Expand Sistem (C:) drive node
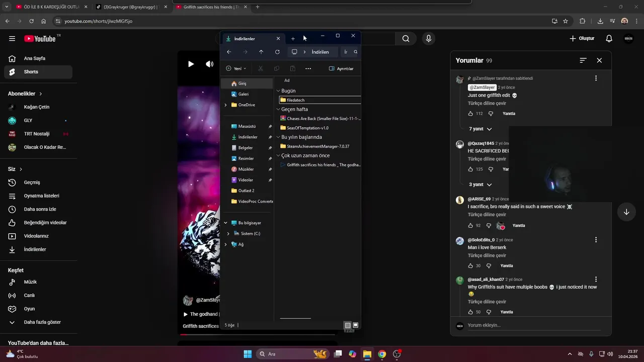Viewport: 644px width, 362px height. pos(228,234)
